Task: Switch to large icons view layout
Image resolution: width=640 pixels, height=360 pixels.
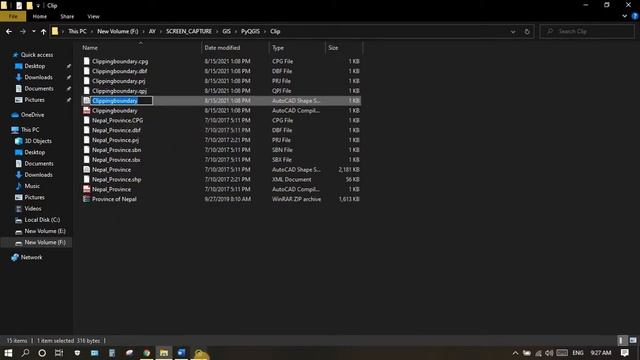Action: (x=633, y=340)
